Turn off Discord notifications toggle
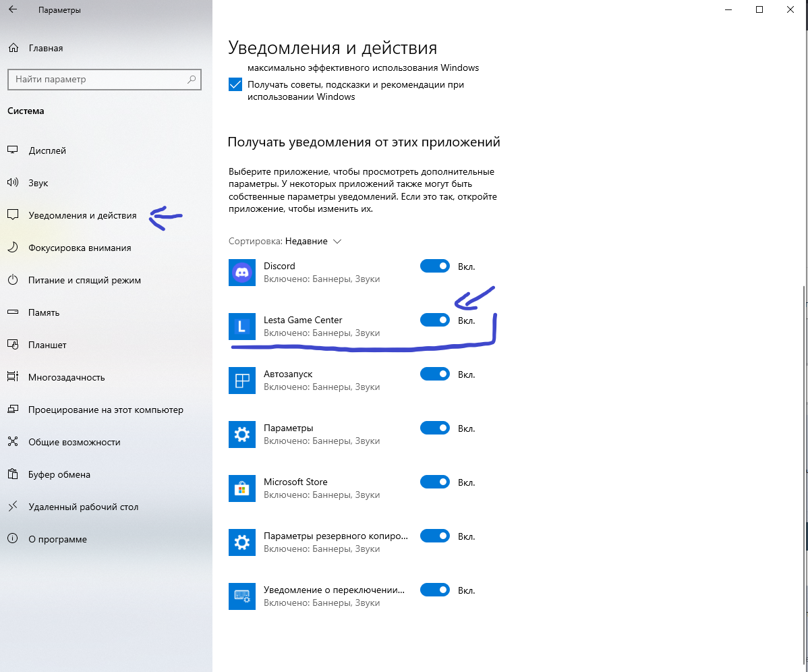 tap(435, 266)
